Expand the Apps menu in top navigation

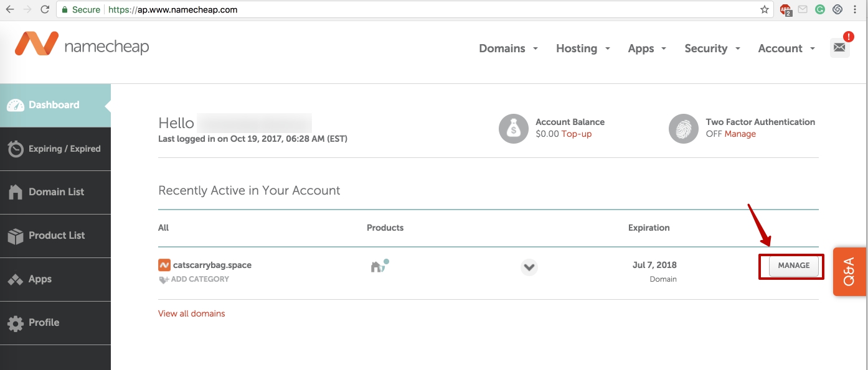point(647,49)
